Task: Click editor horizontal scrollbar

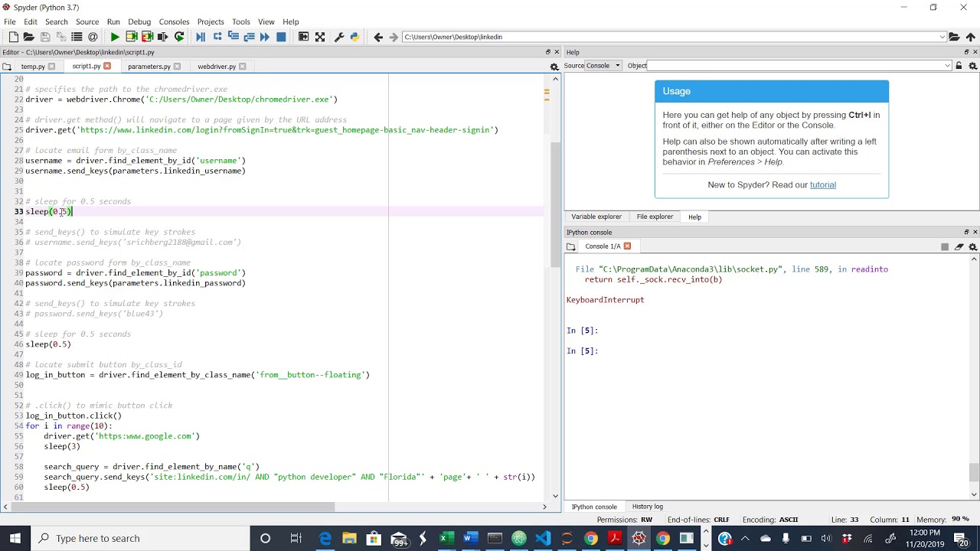Action: 174,507
